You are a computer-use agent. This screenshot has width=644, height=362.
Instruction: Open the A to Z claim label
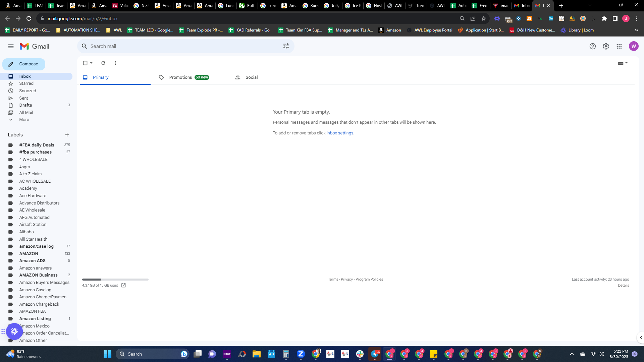[x=36, y=174]
